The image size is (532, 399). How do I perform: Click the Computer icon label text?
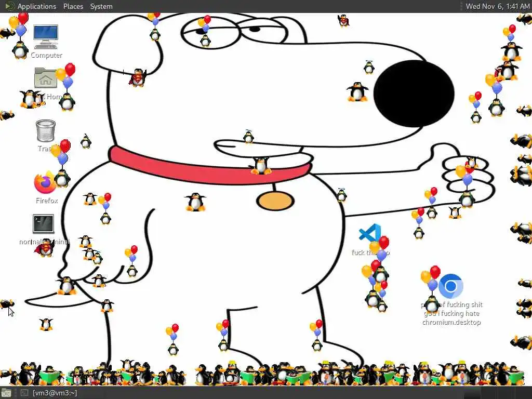tap(46, 55)
